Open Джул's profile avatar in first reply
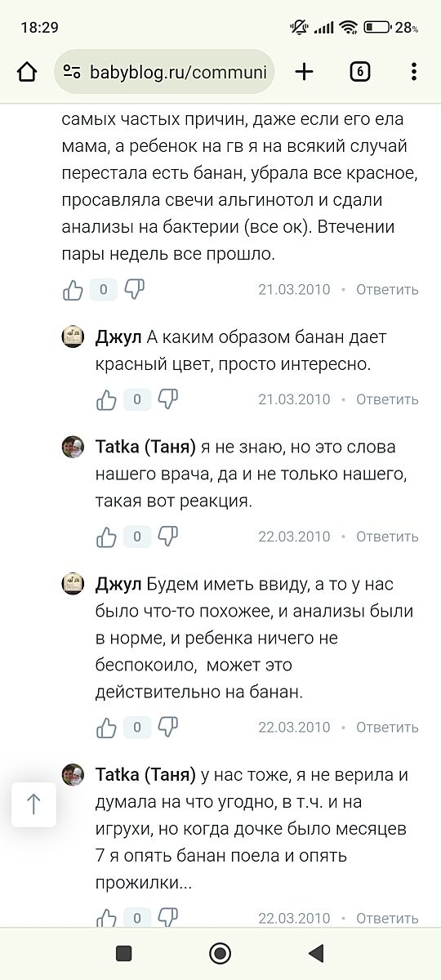 tap(73, 337)
